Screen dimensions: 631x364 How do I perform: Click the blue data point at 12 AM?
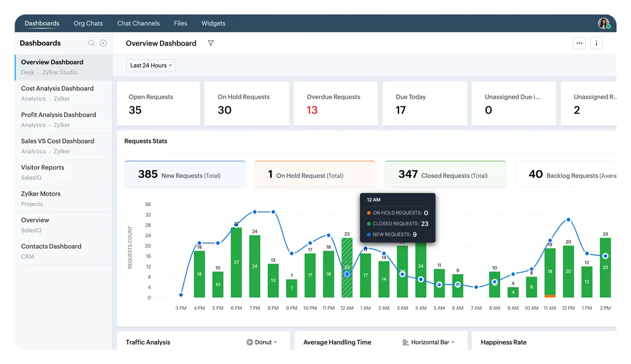tap(347, 274)
